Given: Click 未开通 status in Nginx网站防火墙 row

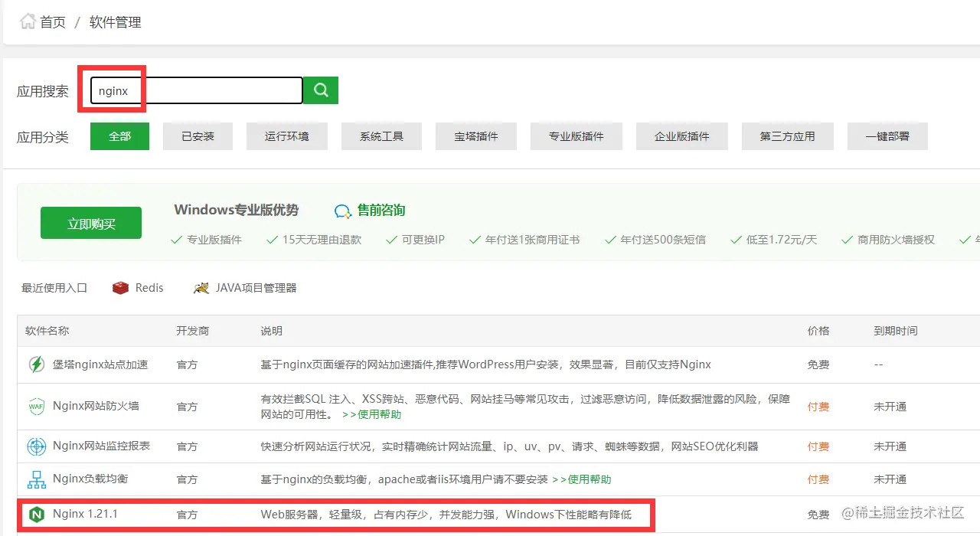Looking at the screenshot, I should click(890, 407).
